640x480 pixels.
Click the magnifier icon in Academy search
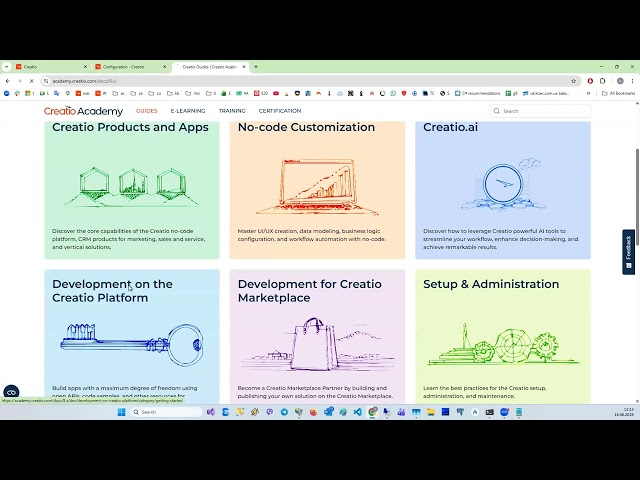tap(496, 111)
